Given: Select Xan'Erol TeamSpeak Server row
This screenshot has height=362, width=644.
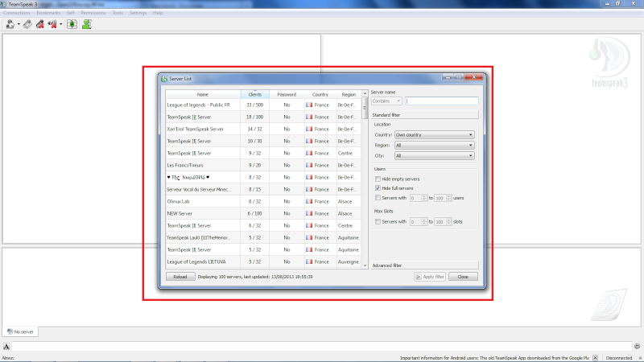Looking at the screenshot, I should pos(263,129).
